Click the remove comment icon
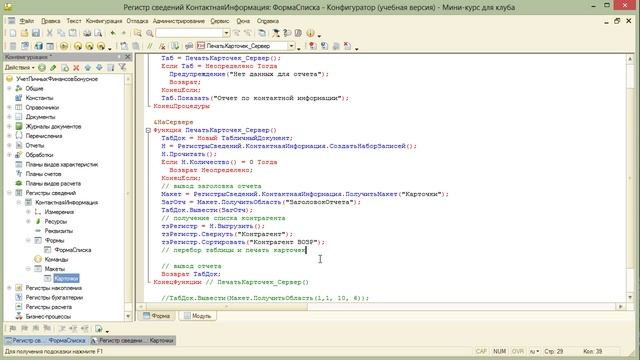The image size is (640, 360). (162, 46)
